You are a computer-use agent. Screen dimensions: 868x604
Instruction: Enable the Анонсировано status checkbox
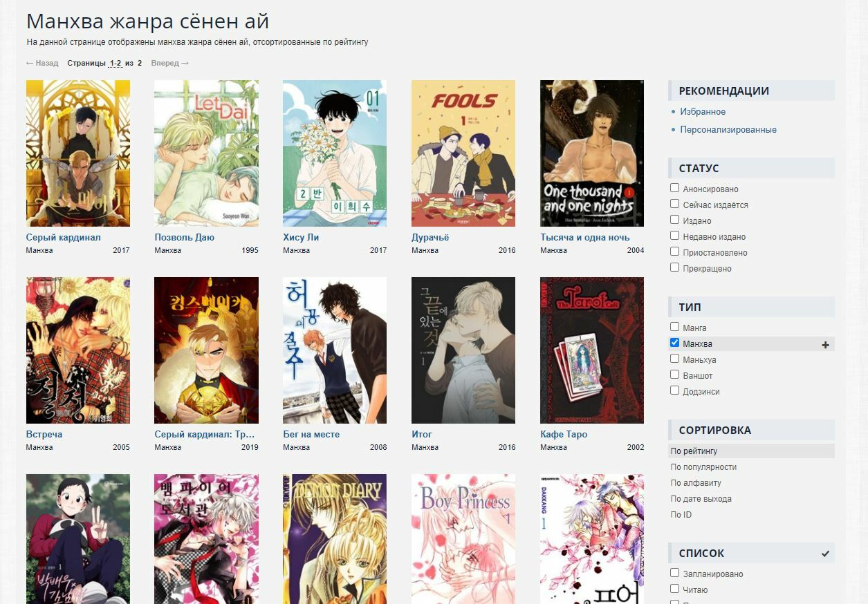pos(674,188)
